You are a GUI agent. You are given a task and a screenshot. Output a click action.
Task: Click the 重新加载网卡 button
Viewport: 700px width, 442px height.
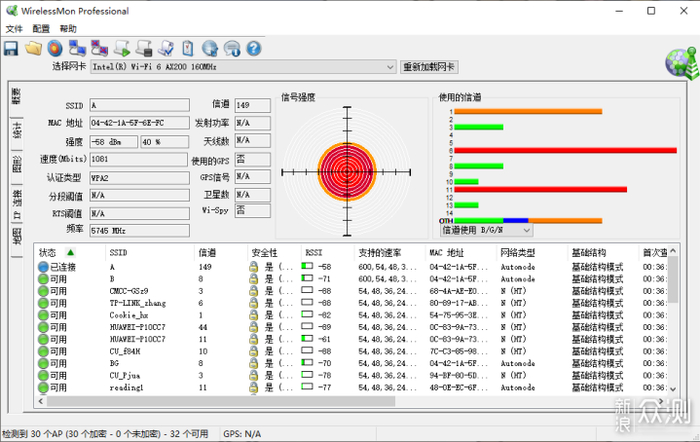429,67
